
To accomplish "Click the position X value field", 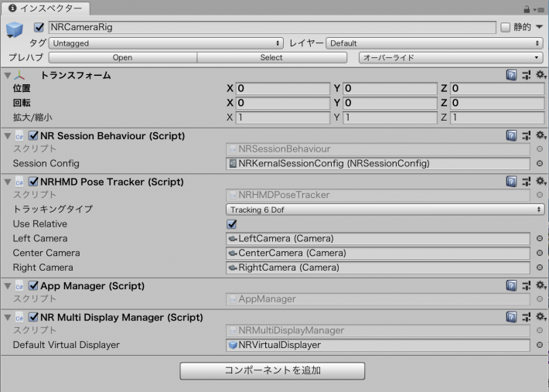I will pos(283,89).
